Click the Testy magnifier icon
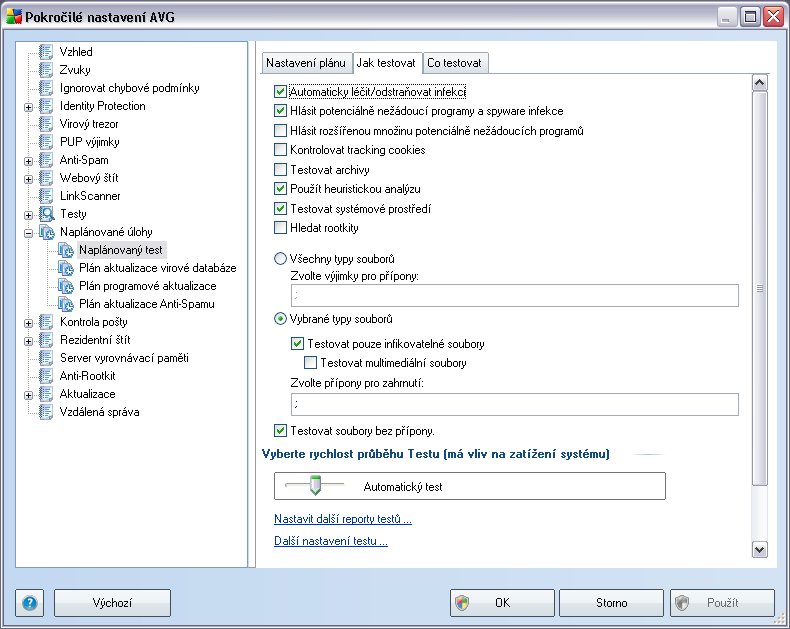The height and width of the screenshot is (629, 790). [47, 214]
